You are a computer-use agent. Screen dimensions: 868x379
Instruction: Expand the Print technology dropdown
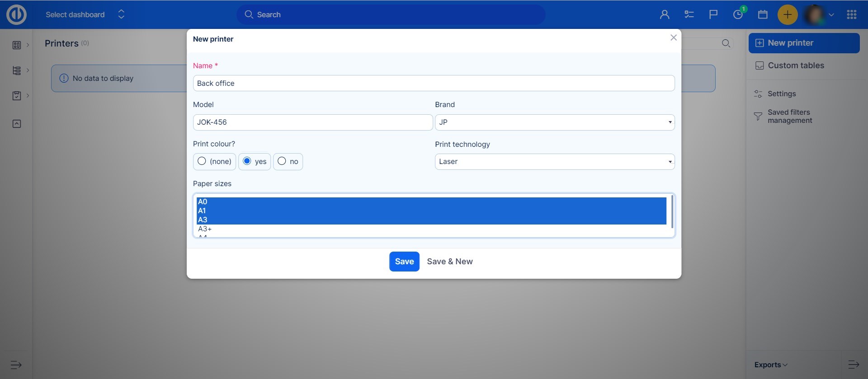pos(554,162)
